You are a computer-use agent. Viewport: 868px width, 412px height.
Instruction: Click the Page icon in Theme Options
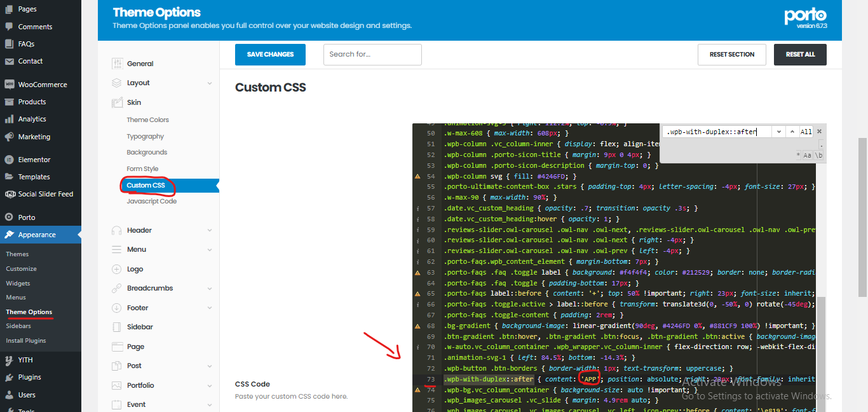click(117, 347)
